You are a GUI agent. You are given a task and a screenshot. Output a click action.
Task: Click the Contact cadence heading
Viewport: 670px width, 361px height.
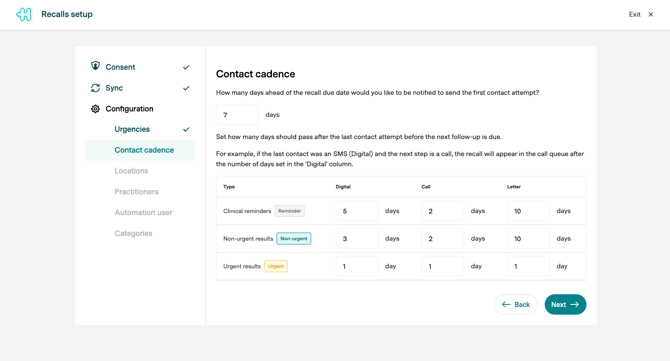coord(256,74)
